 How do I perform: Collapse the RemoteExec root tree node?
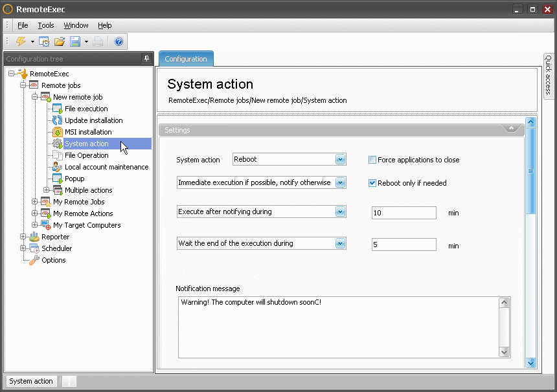point(12,74)
